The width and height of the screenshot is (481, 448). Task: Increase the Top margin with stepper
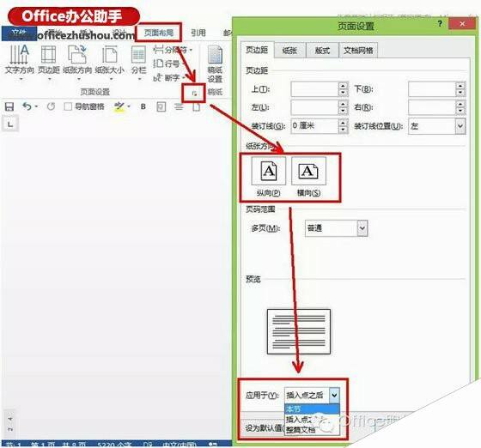point(344,86)
